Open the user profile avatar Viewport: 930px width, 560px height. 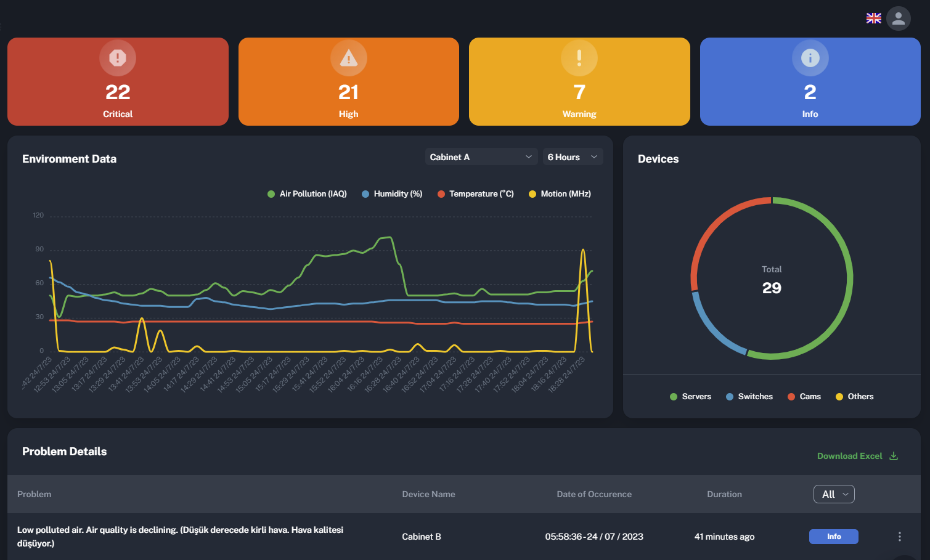tap(898, 18)
